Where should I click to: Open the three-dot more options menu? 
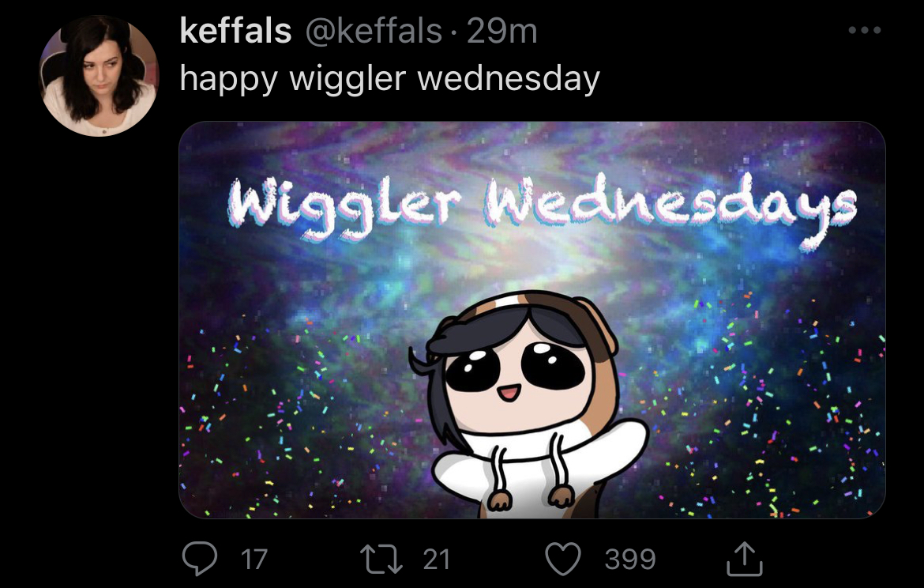click(x=865, y=30)
